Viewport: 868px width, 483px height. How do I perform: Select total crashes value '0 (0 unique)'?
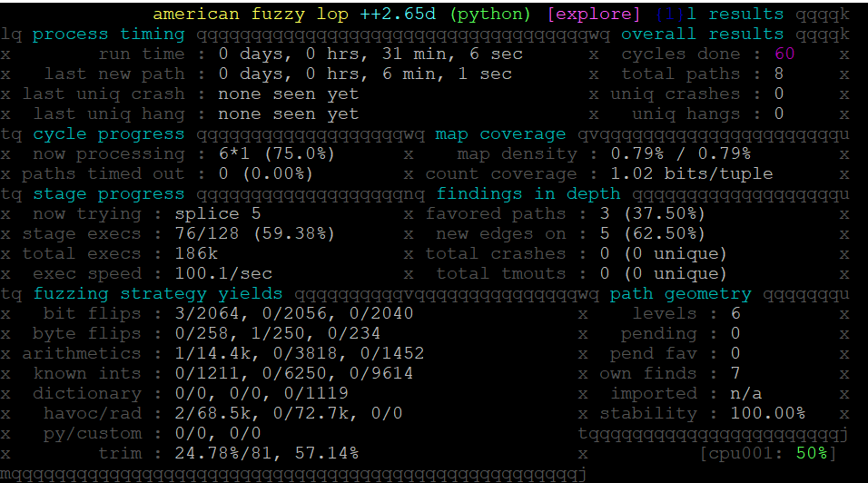(x=663, y=253)
